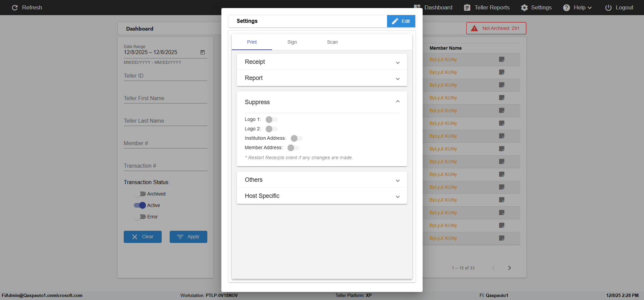Image resolution: width=644 pixels, height=300 pixels.
Task: Go to the previous page of results
Action: [493, 268]
